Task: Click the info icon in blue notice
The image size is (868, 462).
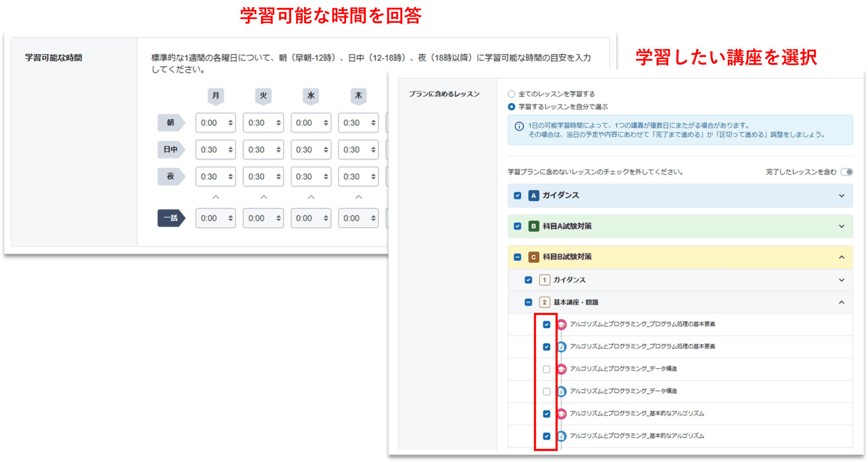Action: point(519,126)
